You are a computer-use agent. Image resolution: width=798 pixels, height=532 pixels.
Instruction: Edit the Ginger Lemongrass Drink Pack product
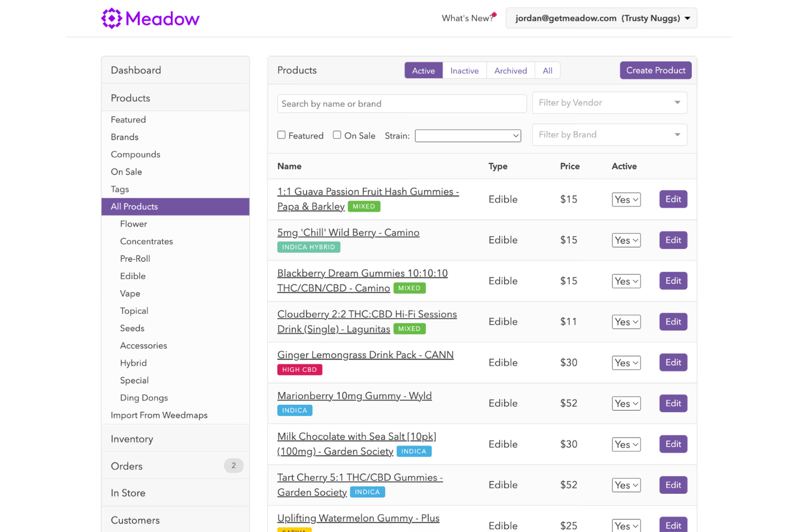tap(673, 362)
